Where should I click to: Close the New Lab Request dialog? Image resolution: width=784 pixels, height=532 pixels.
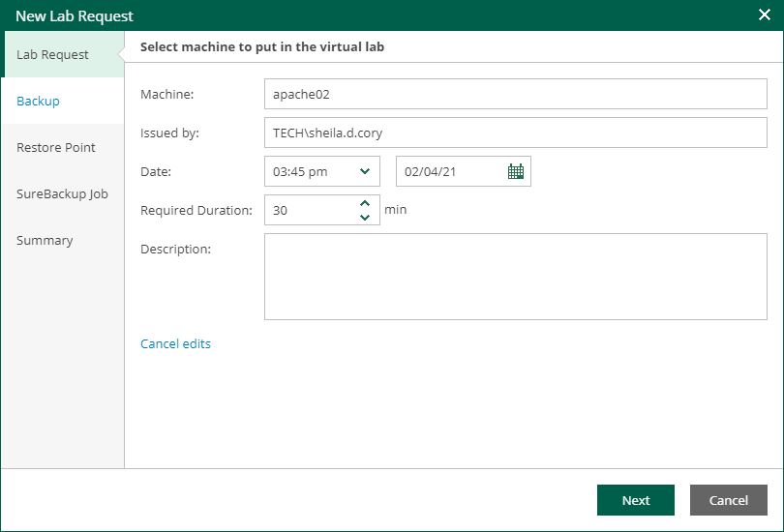pos(764,15)
